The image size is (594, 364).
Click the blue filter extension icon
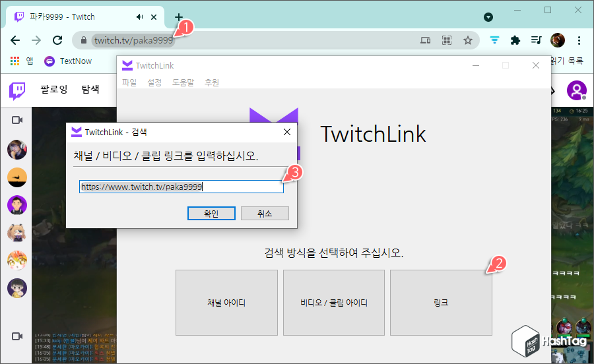click(x=494, y=40)
